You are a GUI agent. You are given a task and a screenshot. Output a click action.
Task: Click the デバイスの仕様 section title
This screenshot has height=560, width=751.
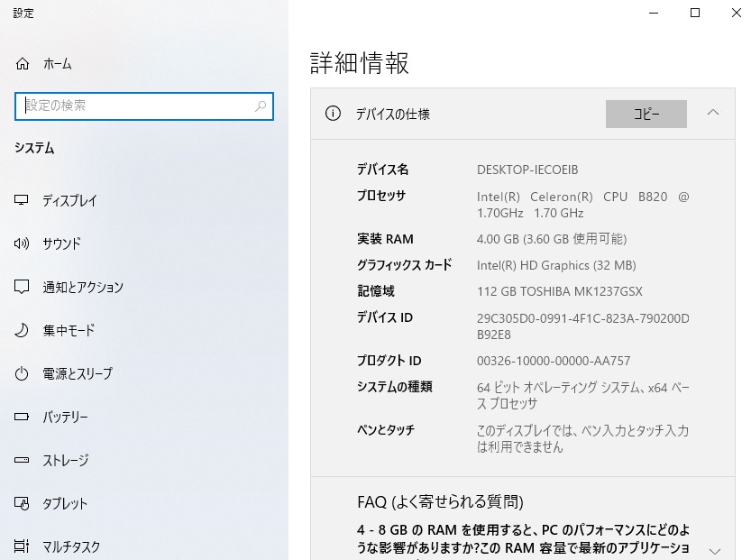pyautogui.click(x=393, y=114)
